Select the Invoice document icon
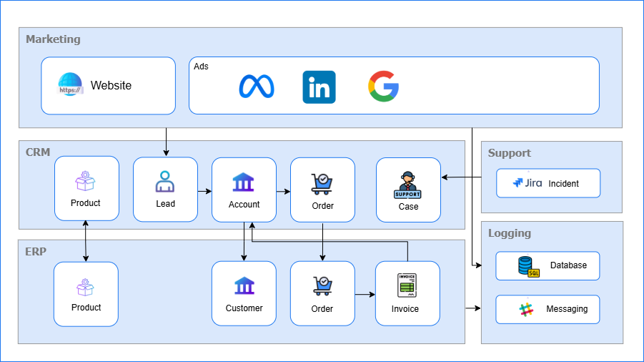The image size is (644, 362). (407, 285)
